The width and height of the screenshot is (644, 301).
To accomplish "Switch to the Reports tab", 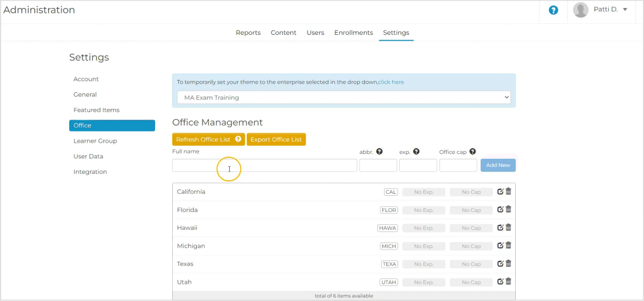I will click(248, 33).
